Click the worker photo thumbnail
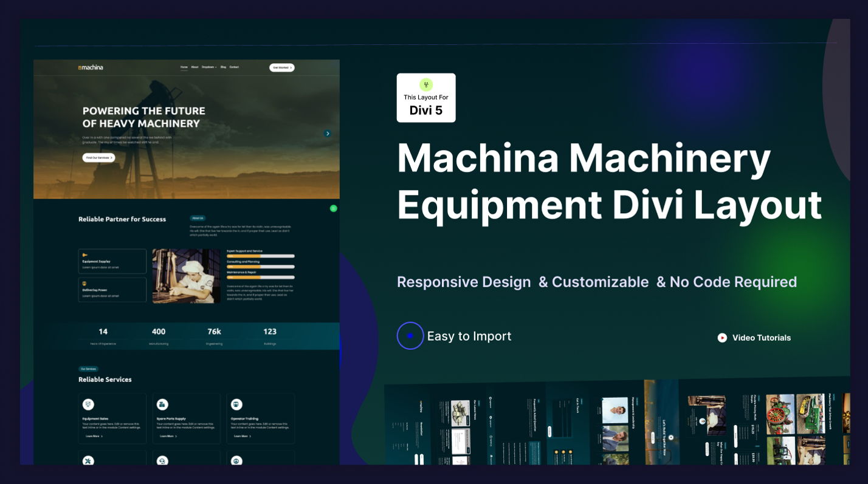Viewport: 868px width, 484px height. point(187,276)
